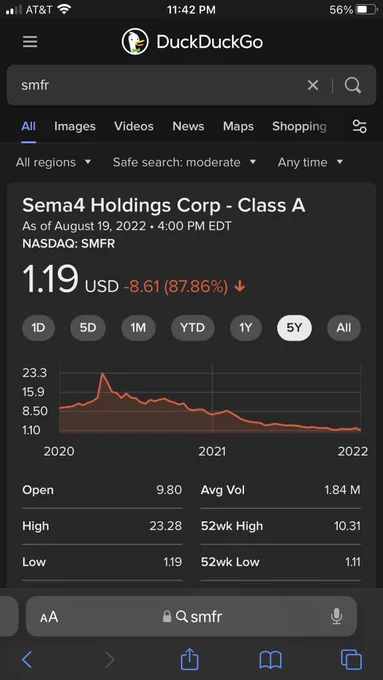Select the All chart range
The width and height of the screenshot is (383, 680).
pyautogui.click(x=344, y=328)
